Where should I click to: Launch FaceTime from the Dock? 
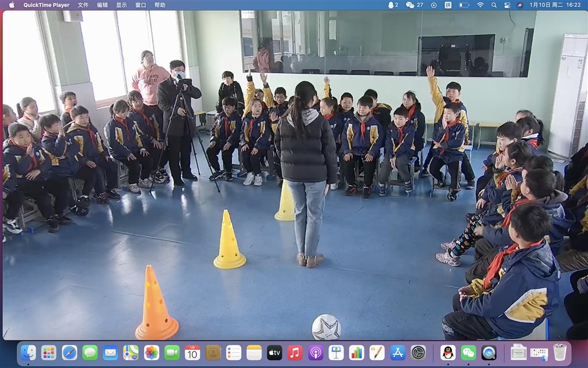click(172, 353)
